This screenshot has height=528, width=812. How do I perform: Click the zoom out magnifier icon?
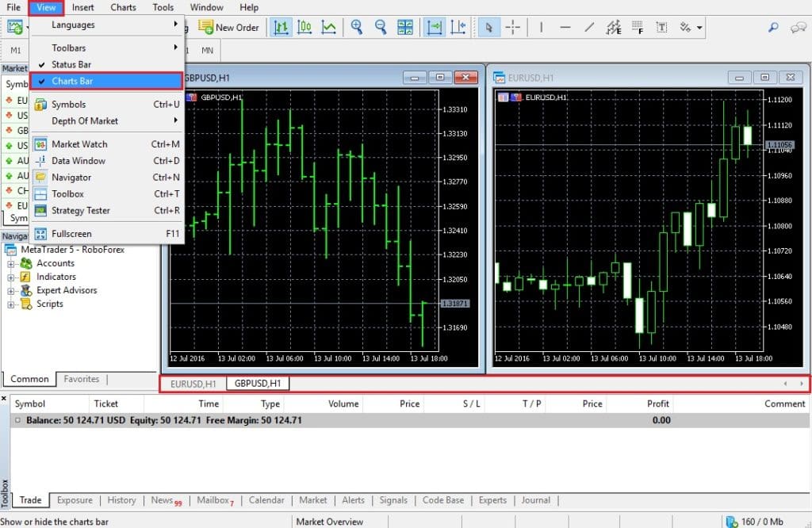tap(381, 28)
